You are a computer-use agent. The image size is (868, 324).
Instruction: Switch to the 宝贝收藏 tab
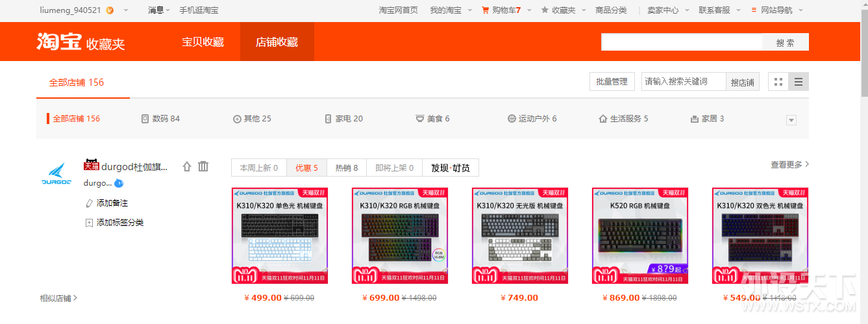pyautogui.click(x=203, y=42)
